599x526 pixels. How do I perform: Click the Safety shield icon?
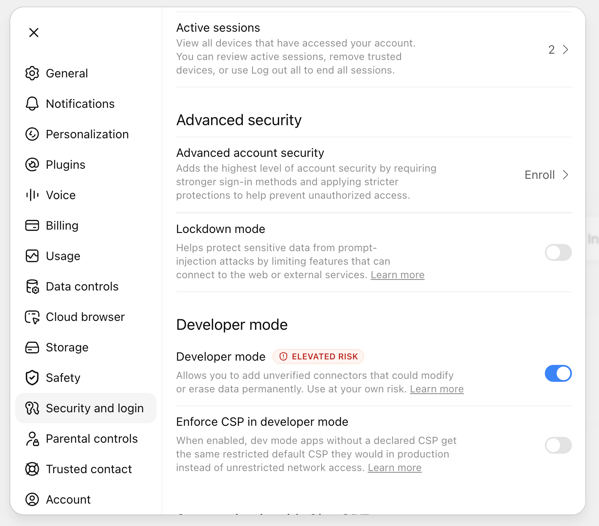click(x=32, y=378)
